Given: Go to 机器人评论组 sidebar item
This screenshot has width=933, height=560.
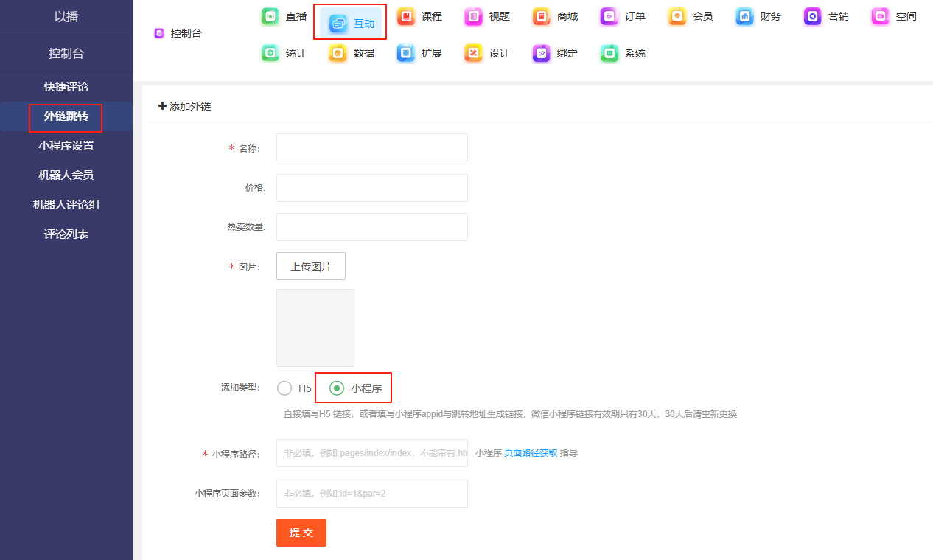Looking at the screenshot, I should click(x=66, y=205).
